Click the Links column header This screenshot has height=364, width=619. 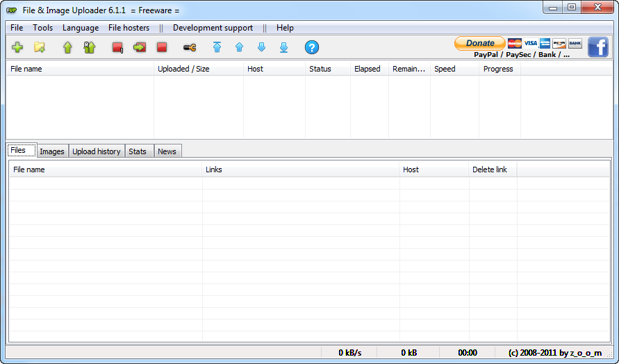pyautogui.click(x=300, y=169)
